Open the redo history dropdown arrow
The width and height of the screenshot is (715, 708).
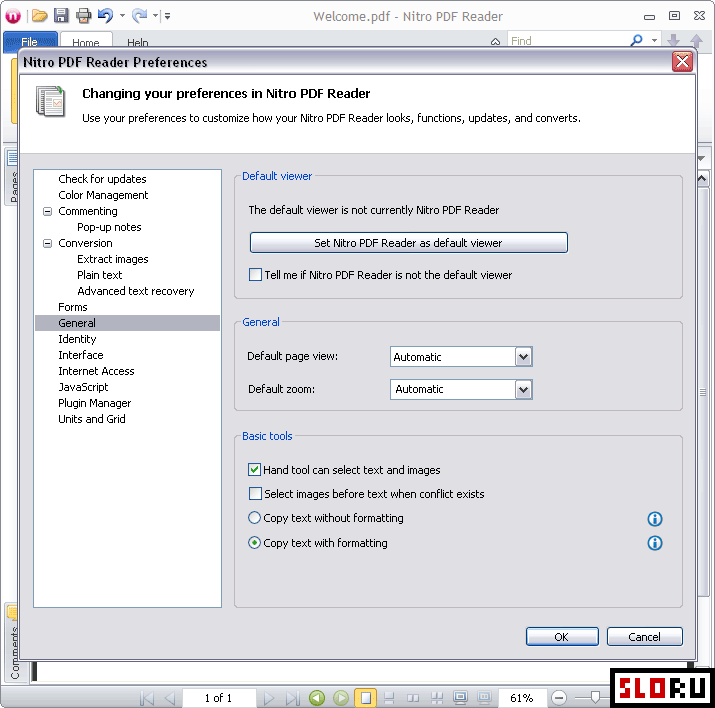point(155,16)
